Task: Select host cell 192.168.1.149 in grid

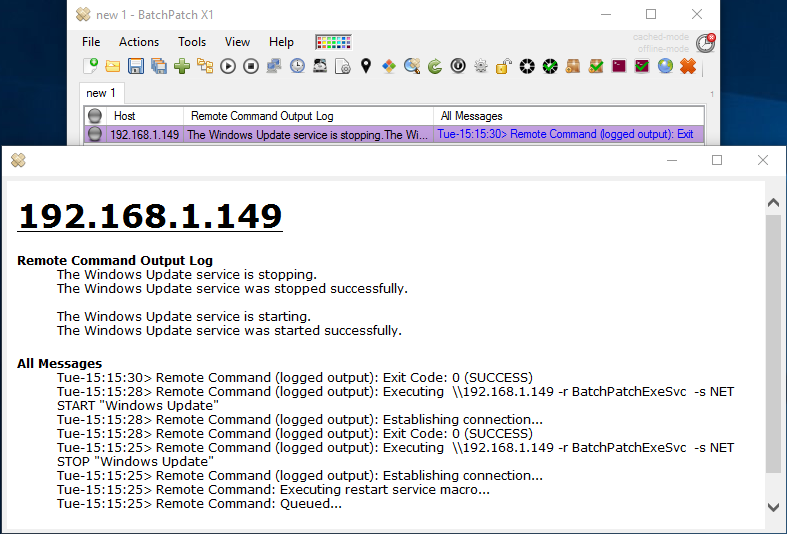Action: (x=145, y=135)
